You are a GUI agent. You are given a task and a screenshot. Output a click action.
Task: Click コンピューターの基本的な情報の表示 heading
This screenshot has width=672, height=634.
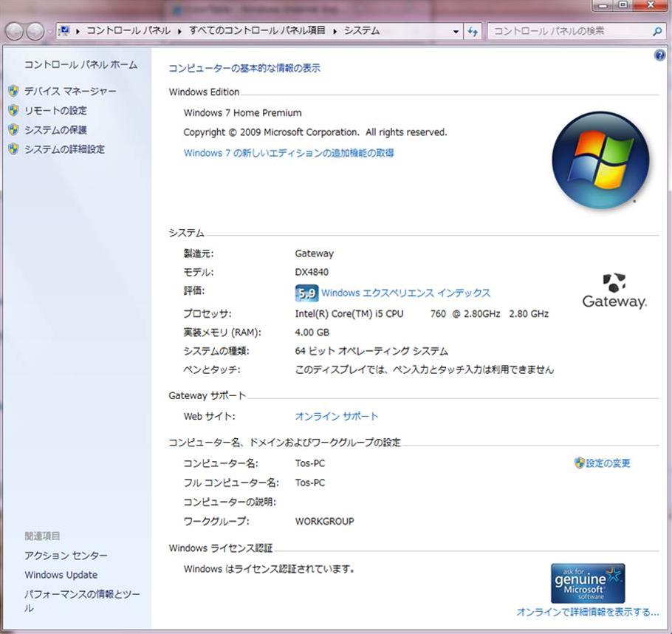pos(244,68)
